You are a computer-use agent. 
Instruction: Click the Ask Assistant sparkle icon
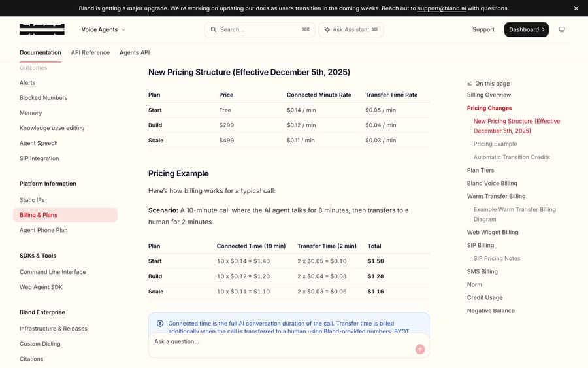pos(327,29)
